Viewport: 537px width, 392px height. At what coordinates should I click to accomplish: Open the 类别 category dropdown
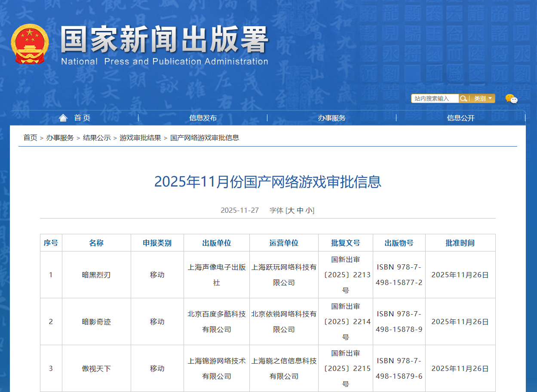click(482, 98)
